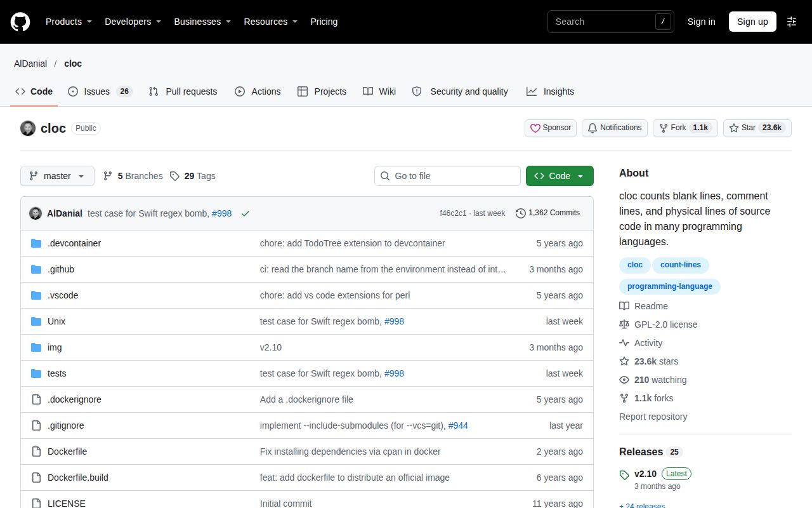Switch to the Issues tab
812x508 pixels.
click(x=100, y=91)
